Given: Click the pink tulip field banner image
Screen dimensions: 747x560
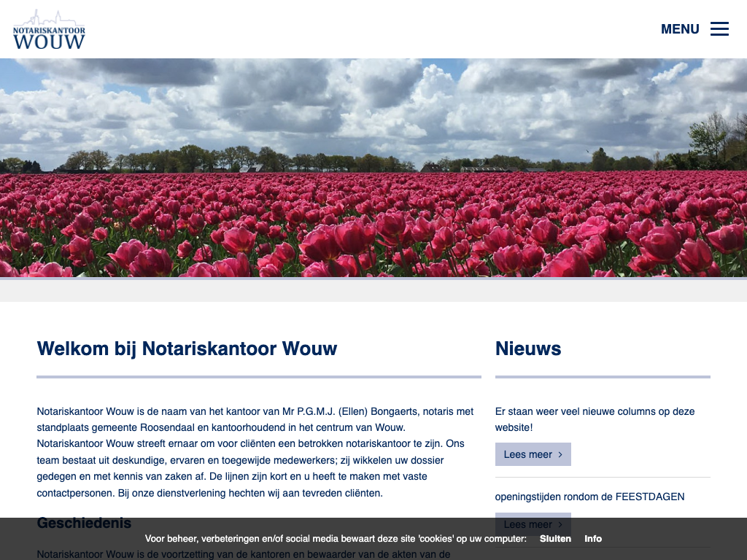Looking at the screenshot, I should [x=373, y=168].
